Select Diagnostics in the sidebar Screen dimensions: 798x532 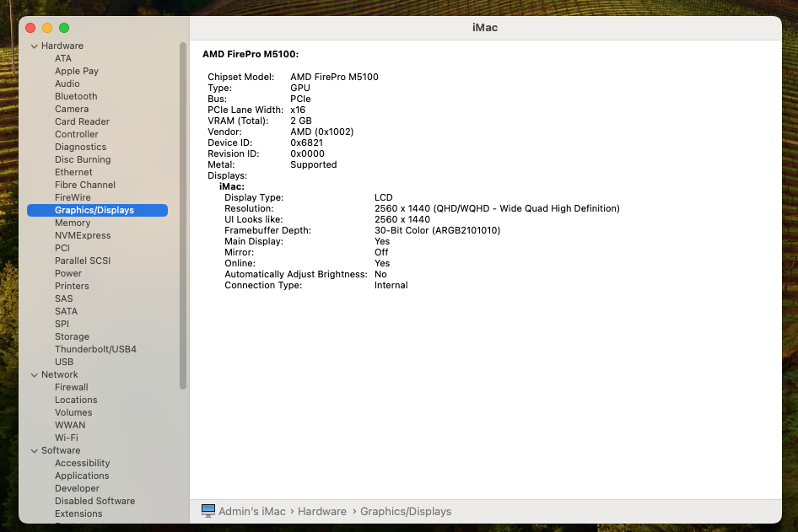point(80,147)
